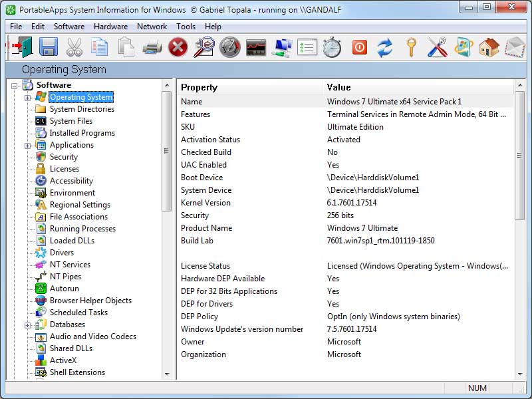Open the Tools menu
532x399 pixels.
[x=186, y=27]
